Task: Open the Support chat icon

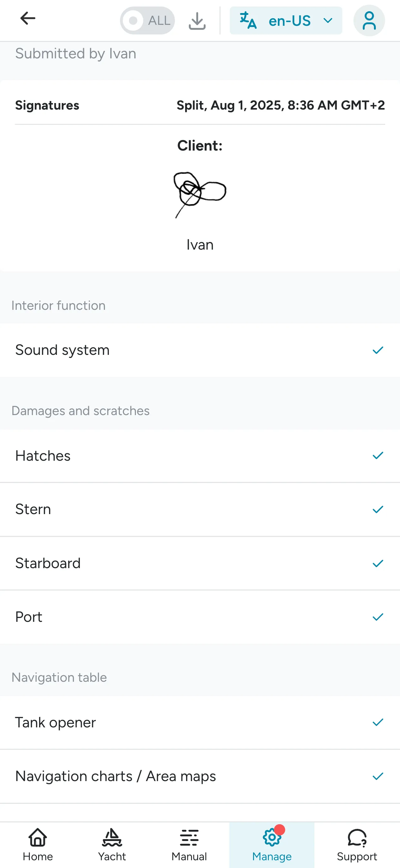Action: pos(357,838)
